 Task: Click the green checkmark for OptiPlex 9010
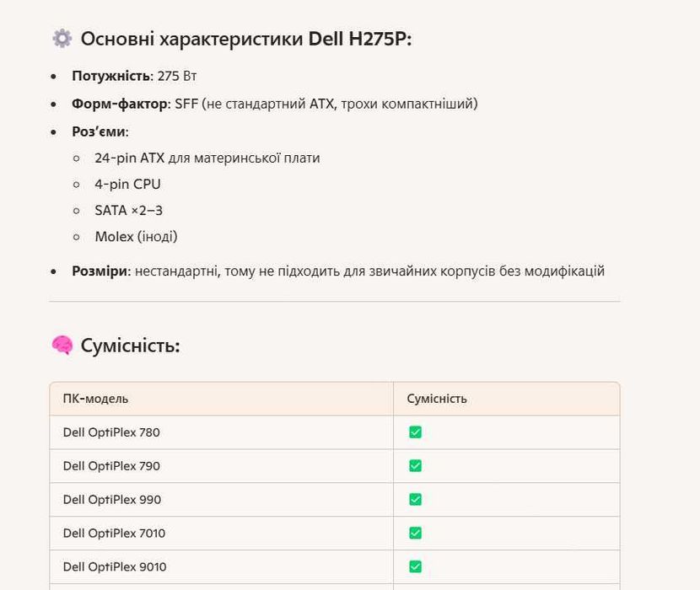[415, 567]
